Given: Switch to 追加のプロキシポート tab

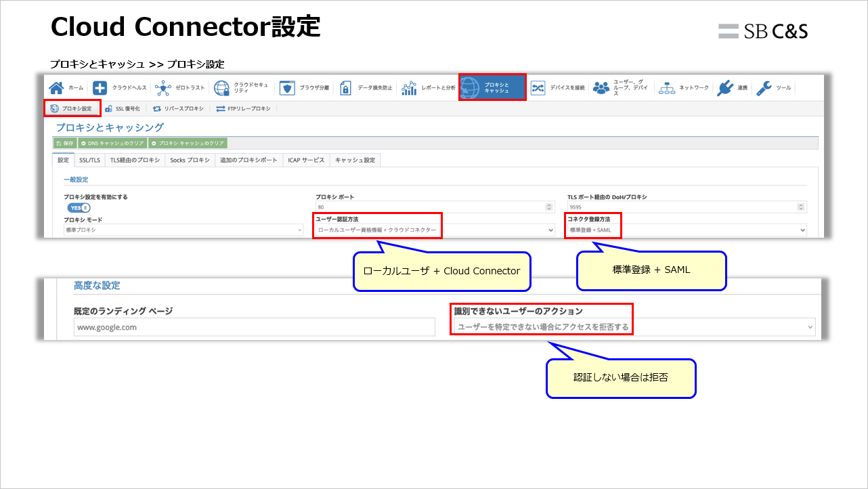Looking at the screenshot, I should 248,161.
